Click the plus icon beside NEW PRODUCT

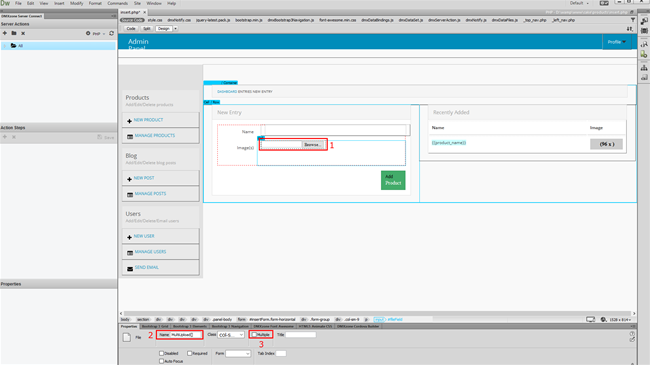(129, 121)
